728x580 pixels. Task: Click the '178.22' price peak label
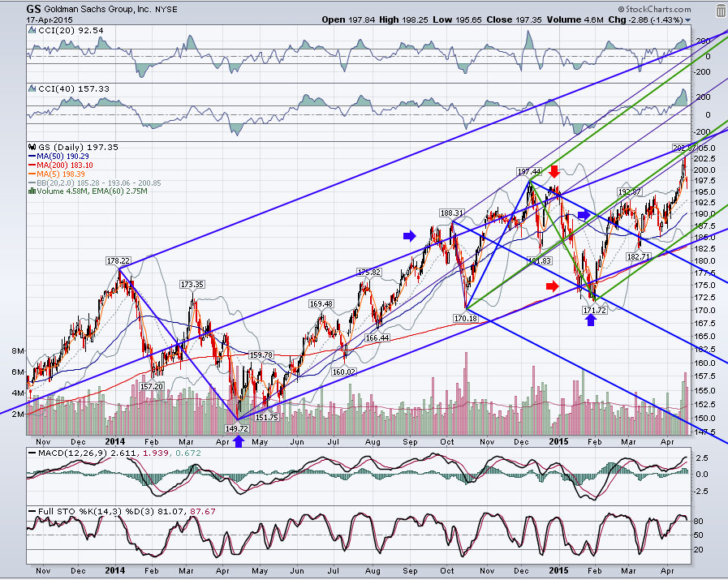[118, 260]
